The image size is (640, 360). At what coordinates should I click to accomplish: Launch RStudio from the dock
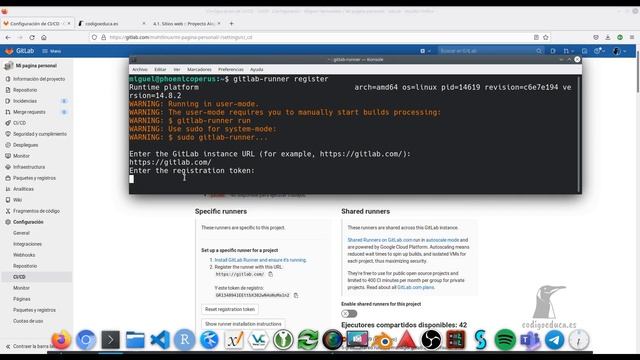click(x=184, y=340)
